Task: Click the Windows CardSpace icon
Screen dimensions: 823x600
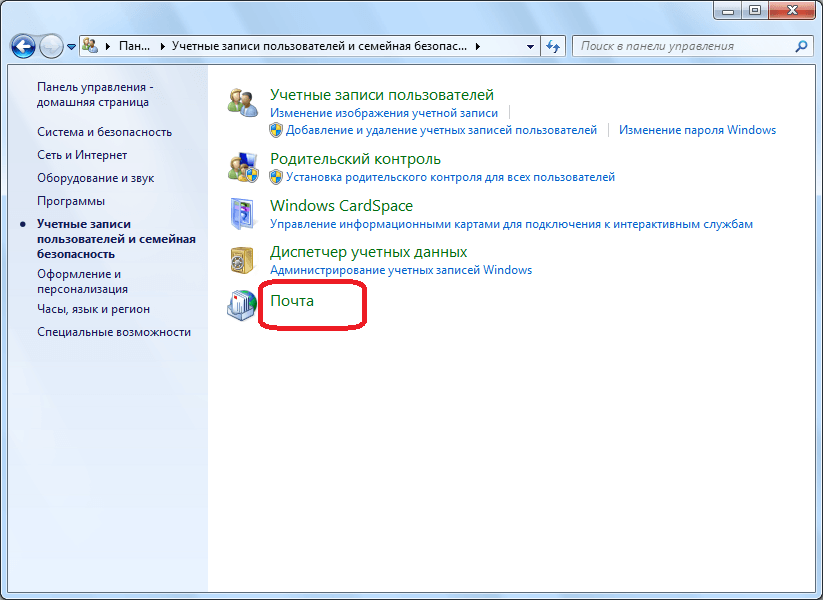Action: (x=242, y=214)
